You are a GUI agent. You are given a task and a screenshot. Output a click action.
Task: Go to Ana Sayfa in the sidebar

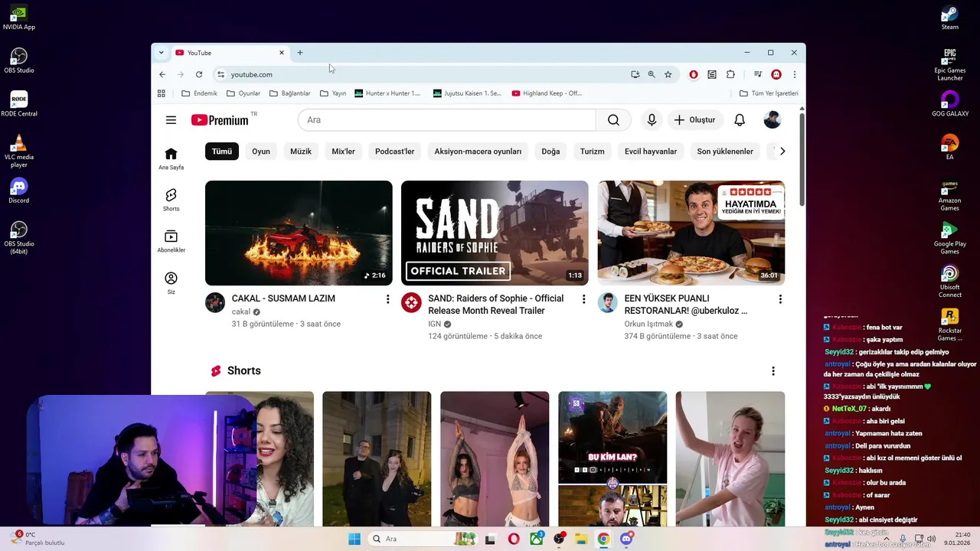171,158
